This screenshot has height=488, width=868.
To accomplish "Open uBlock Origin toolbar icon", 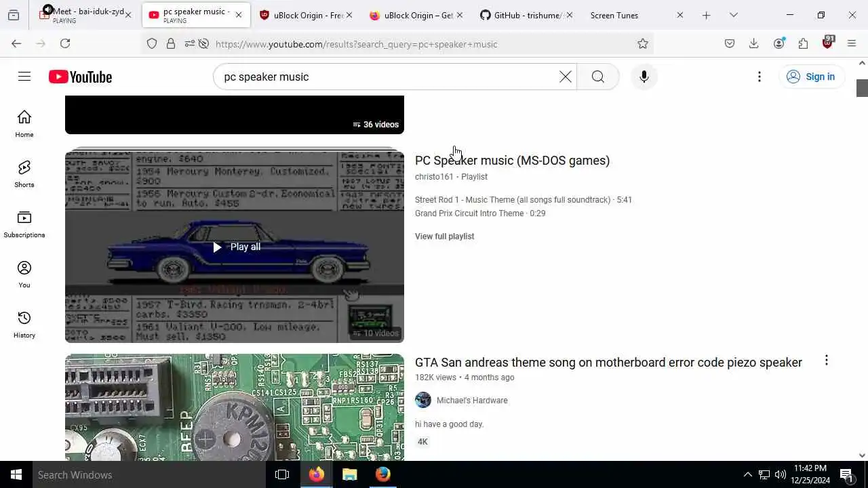I will pyautogui.click(x=827, y=43).
